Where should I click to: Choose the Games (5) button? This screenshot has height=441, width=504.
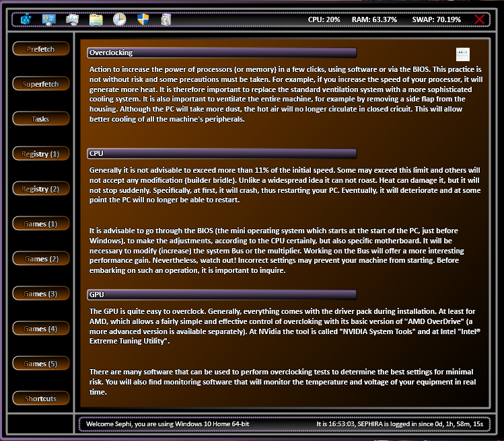point(41,364)
